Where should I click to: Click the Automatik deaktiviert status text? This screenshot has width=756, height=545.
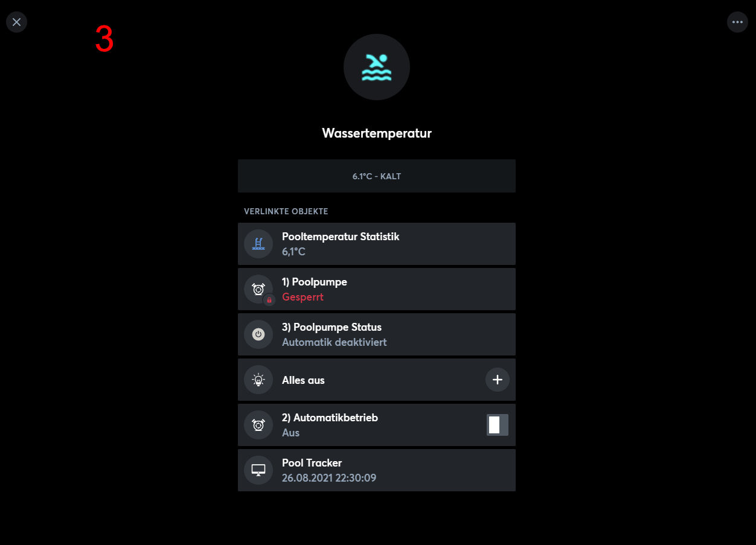pos(334,342)
